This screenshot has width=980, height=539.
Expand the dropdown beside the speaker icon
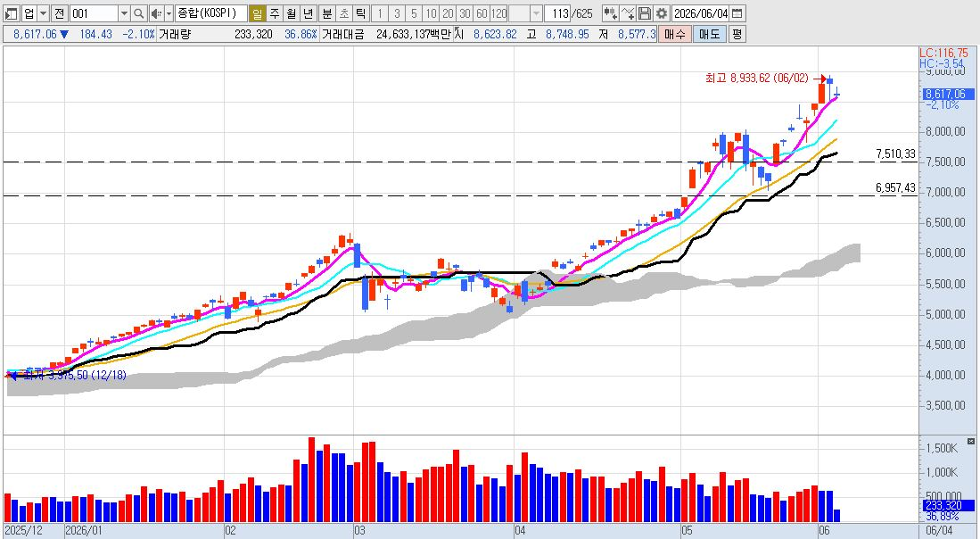[x=169, y=13]
